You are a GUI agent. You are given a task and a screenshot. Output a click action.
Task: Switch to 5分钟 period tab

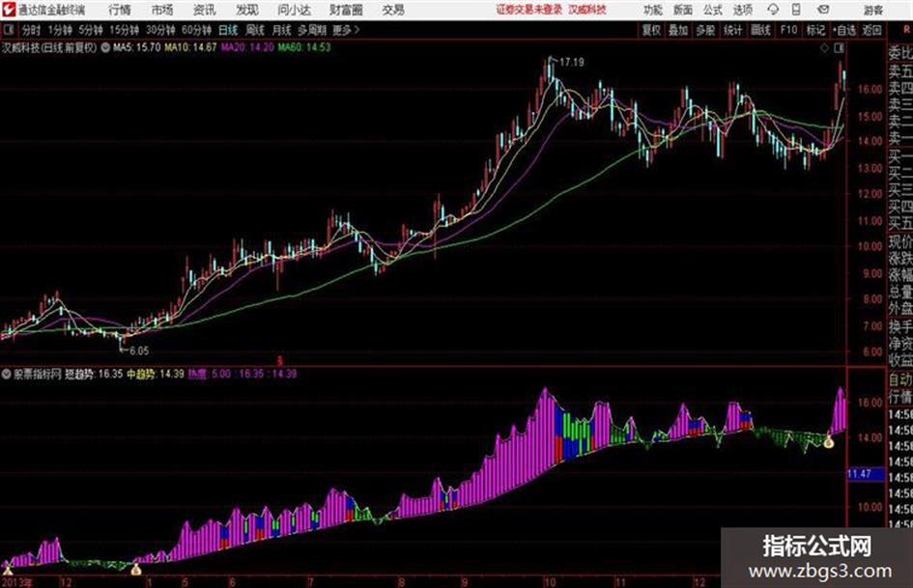pos(90,30)
